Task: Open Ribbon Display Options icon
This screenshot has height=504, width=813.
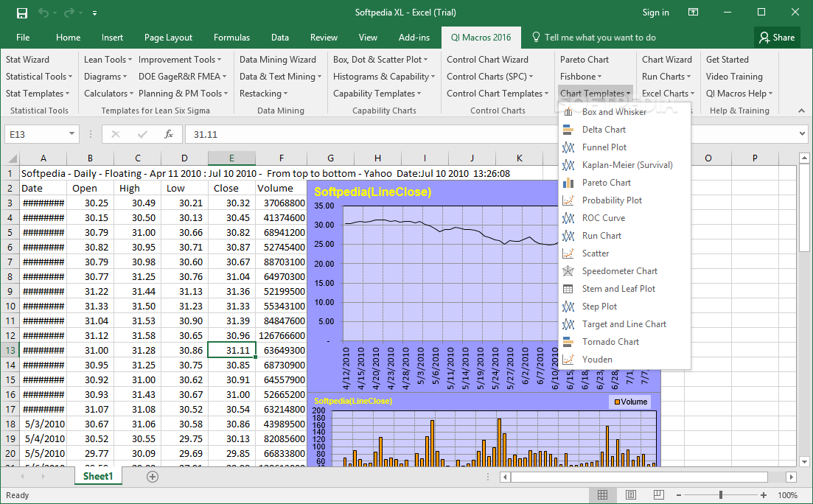Action: (x=694, y=13)
